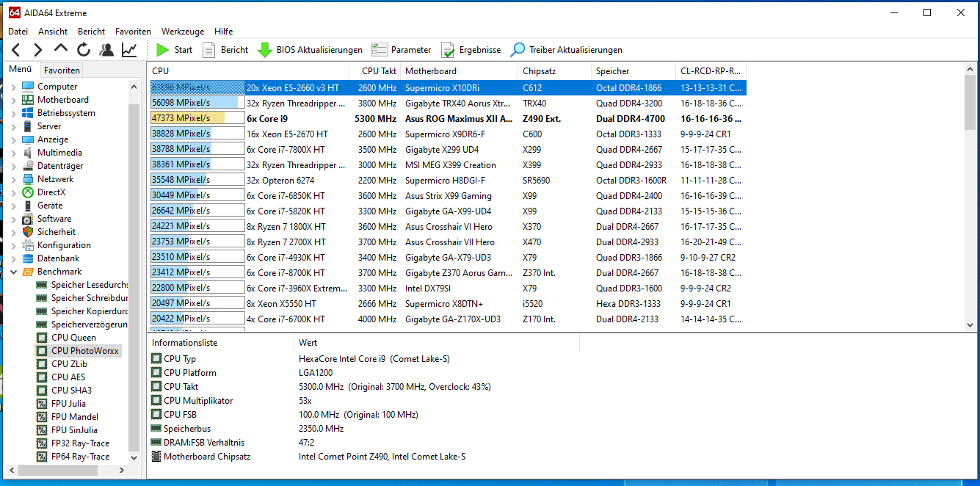
Task: Click Treiber Aktualisierungen search button
Action: pos(567,50)
